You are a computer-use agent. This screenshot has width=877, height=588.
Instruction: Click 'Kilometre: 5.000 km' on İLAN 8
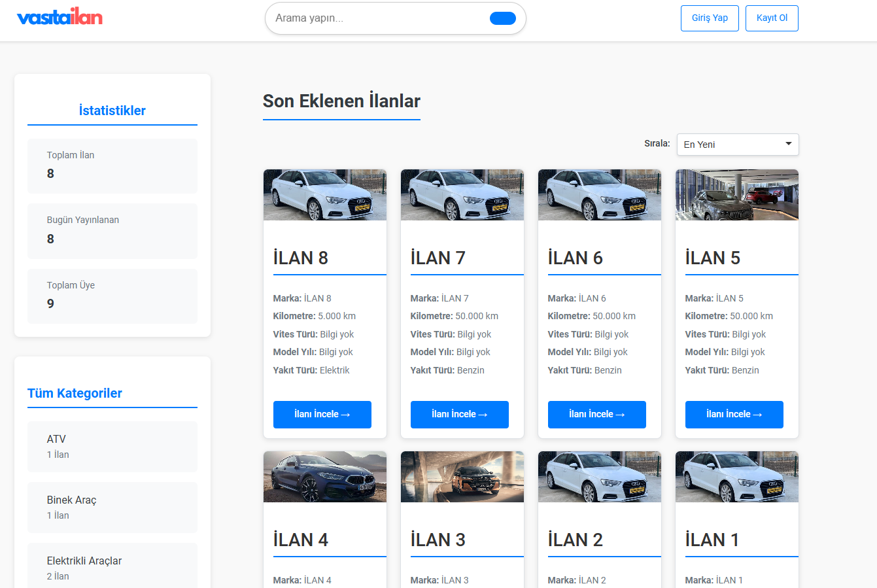[315, 316]
